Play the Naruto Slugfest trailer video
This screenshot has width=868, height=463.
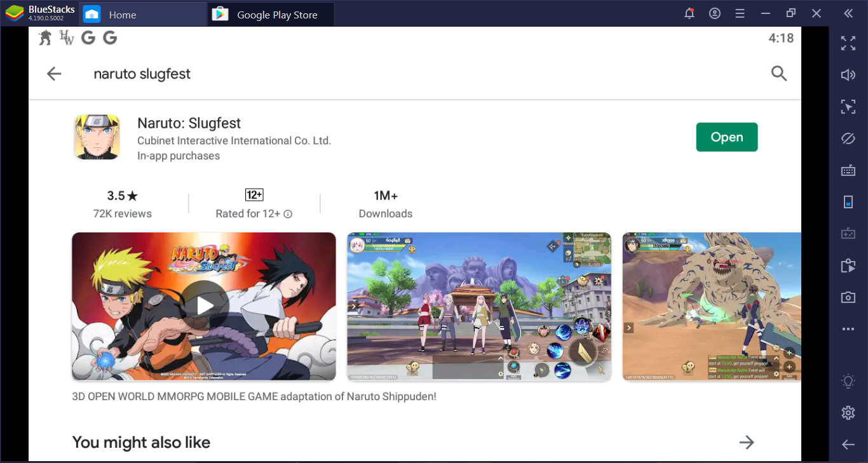coord(204,306)
